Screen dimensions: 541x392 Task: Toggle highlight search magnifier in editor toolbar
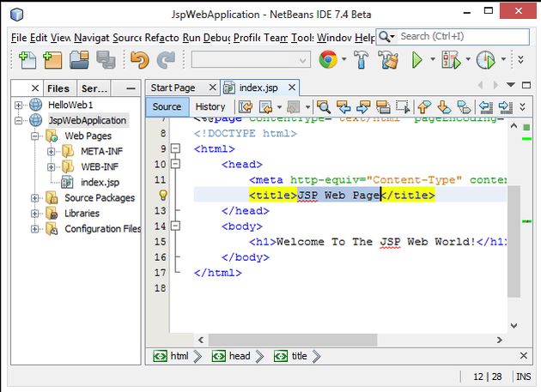coord(324,106)
